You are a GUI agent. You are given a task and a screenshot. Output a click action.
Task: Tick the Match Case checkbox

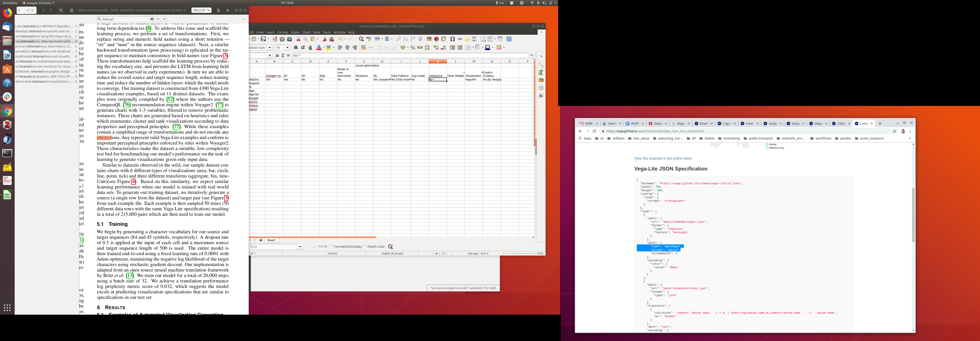point(364,247)
